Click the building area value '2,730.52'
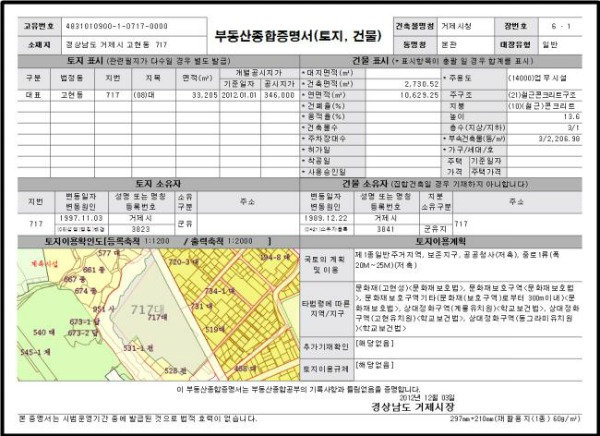 [422, 84]
